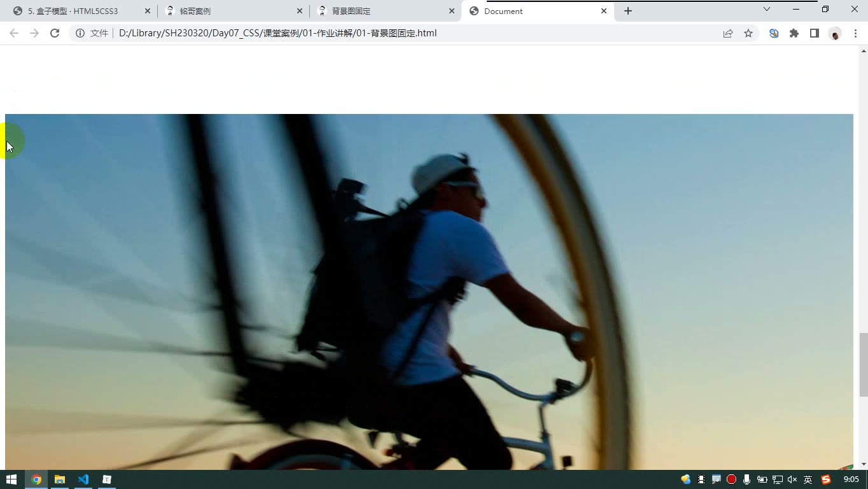
Task: Close the '铭哥案例' tab
Action: (x=300, y=11)
